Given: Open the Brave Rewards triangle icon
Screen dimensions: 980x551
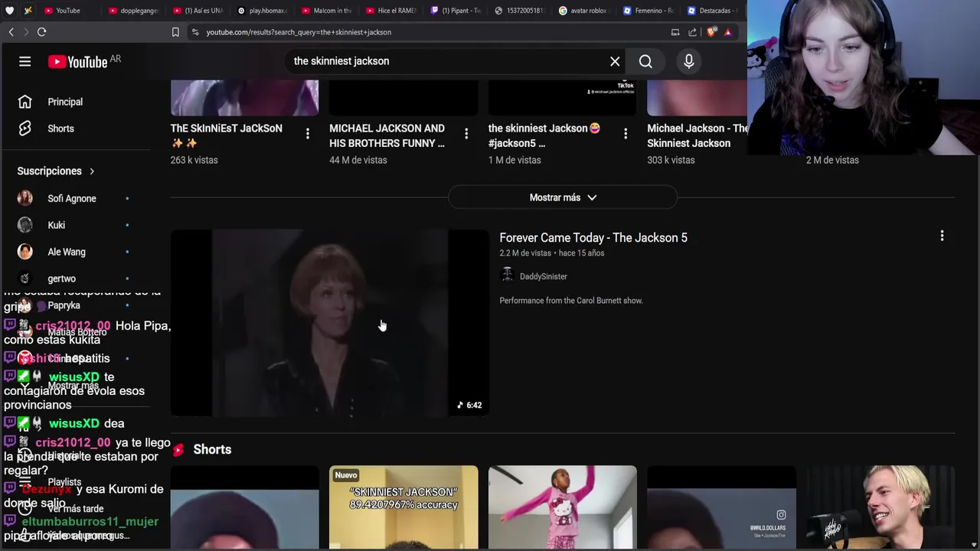Looking at the screenshot, I should tap(728, 32).
